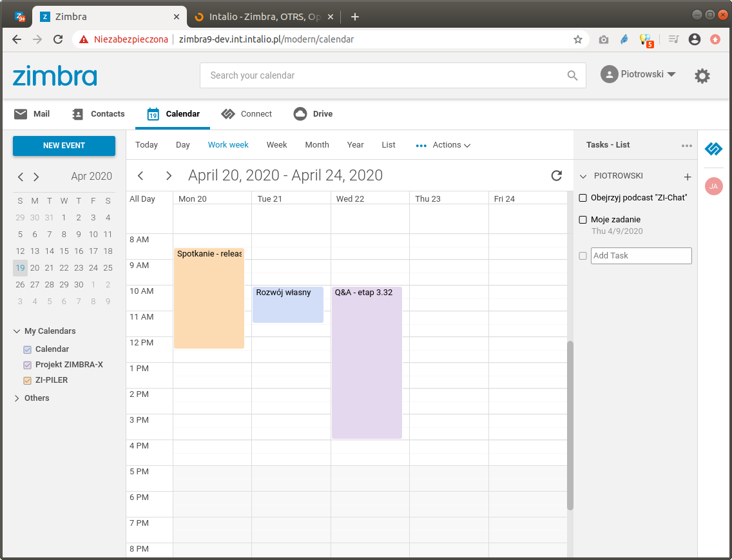The height and width of the screenshot is (560, 732).
Task: Expand the Others calendars section
Action: click(17, 398)
